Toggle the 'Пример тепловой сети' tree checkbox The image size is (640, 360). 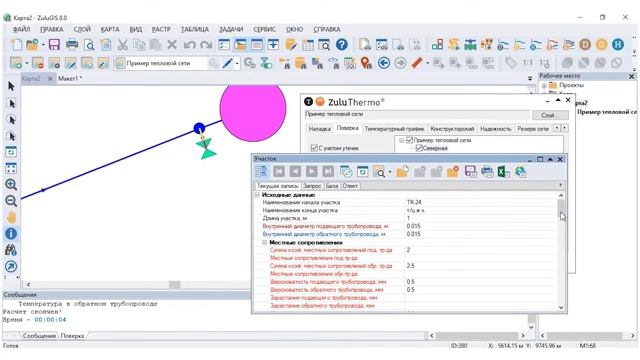(x=409, y=140)
